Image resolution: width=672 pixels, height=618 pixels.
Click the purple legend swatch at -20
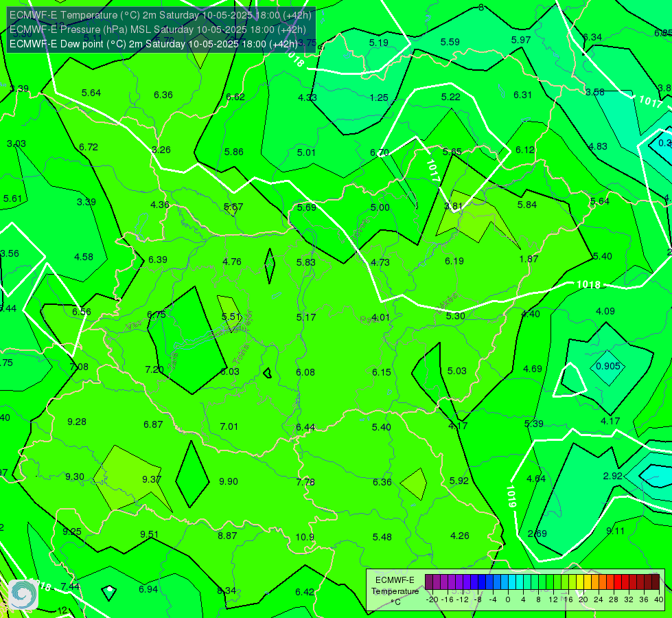point(429,582)
